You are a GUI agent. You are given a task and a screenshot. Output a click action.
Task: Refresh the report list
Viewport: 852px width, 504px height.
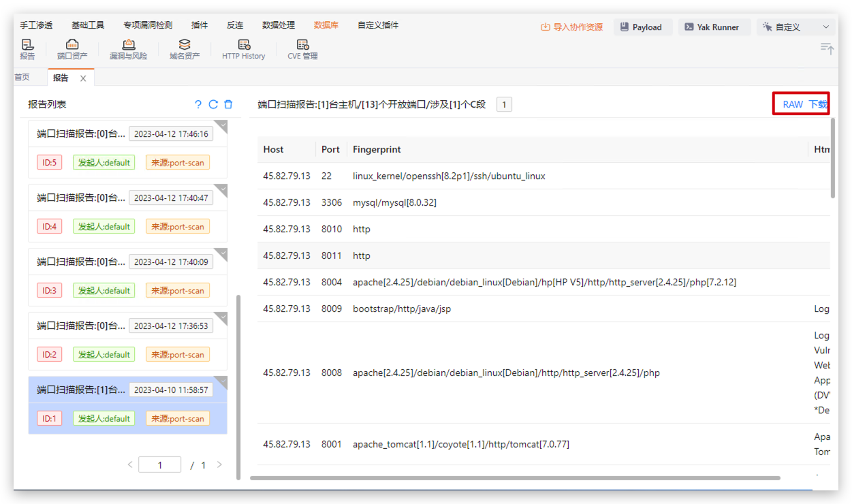tap(213, 104)
